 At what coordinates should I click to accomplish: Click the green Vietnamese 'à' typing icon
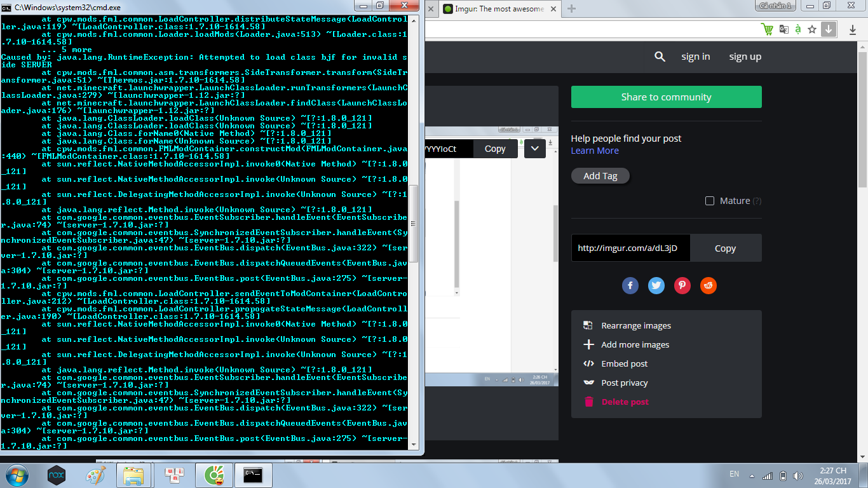(x=798, y=29)
